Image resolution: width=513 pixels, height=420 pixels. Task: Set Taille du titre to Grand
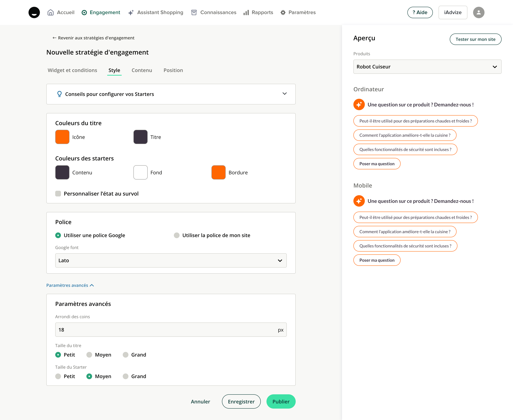(125, 355)
